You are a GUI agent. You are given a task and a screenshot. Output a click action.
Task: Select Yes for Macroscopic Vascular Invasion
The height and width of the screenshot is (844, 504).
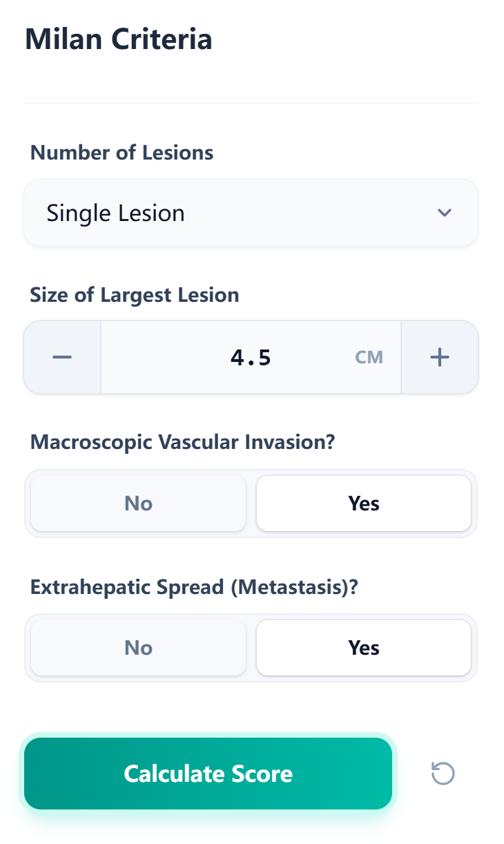coord(364,503)
